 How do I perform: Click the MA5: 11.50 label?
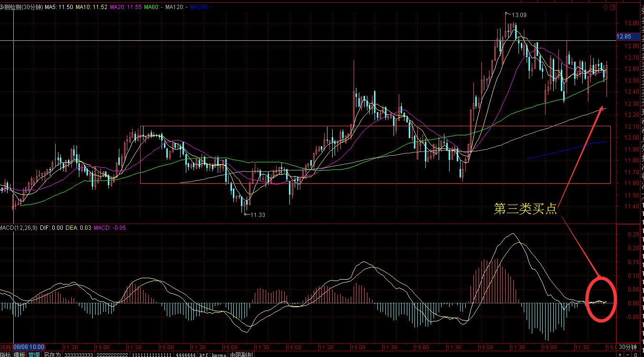click(x=59, y=7)
